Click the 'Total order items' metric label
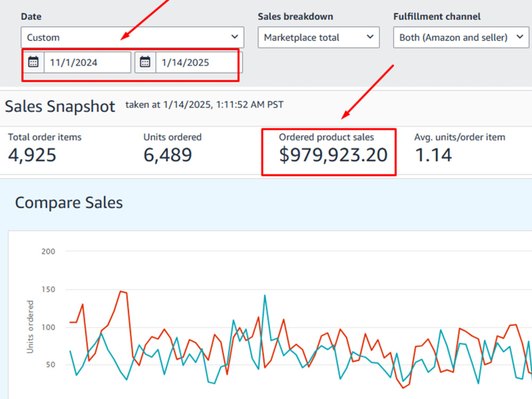The image size is (532, 399). 45,137
